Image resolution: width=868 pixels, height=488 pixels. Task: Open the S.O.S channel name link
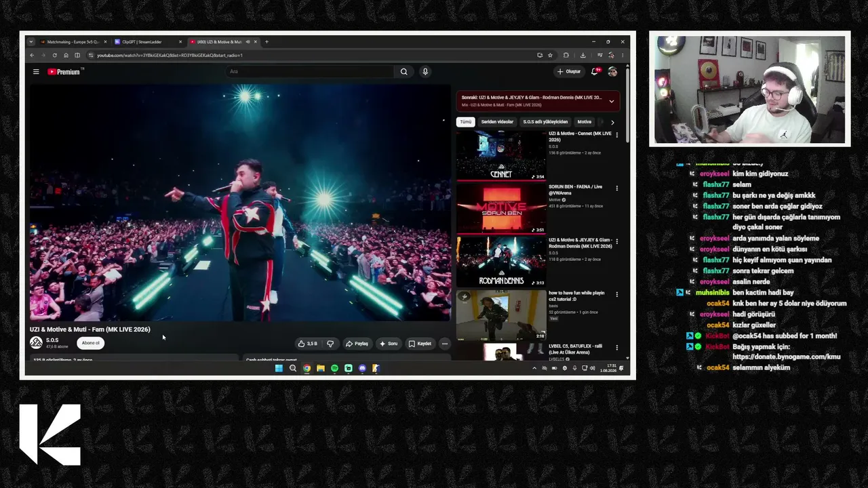[52, 340]
